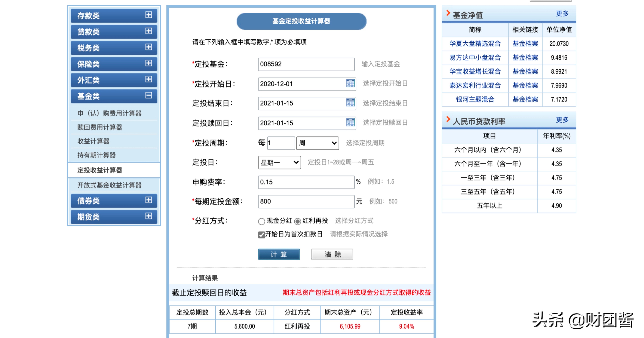
Task: Click the 清除 button
Action: pos(332,254)
